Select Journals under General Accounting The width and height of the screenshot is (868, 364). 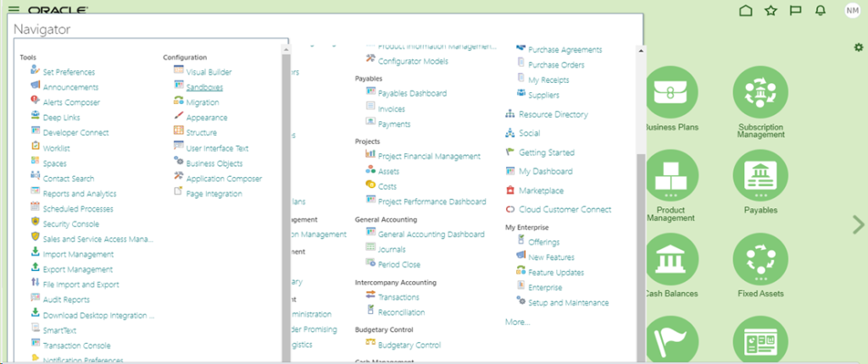pos(392,249)
